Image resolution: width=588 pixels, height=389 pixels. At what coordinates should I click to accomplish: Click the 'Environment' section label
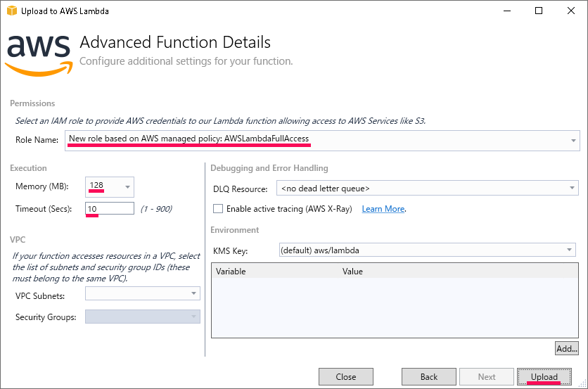click(x=234, y=230)
